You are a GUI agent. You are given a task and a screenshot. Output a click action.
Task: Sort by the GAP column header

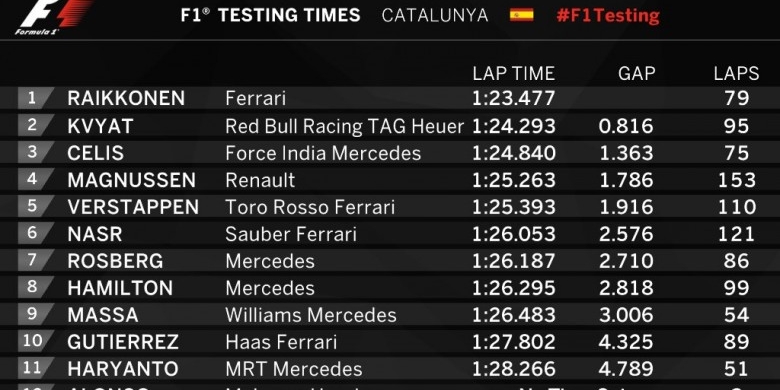(x=636, y=74)
